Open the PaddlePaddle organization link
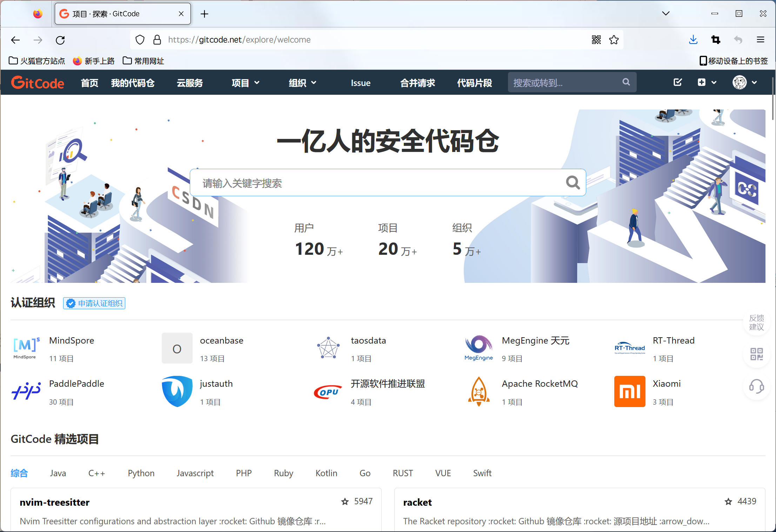 pos(76,384)
